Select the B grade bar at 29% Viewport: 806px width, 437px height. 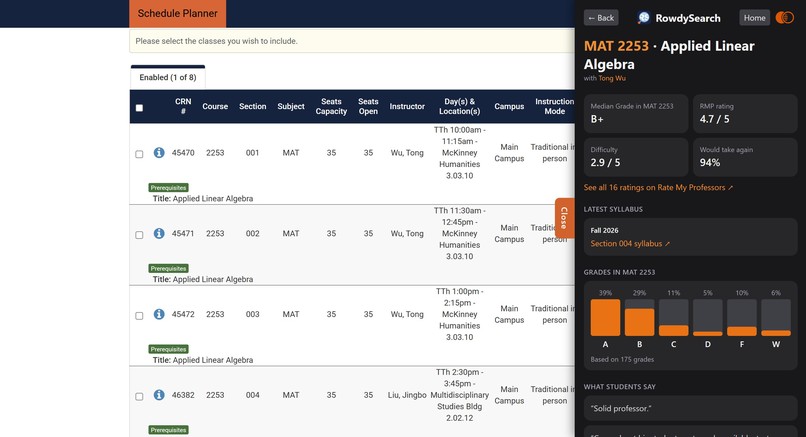639,318
